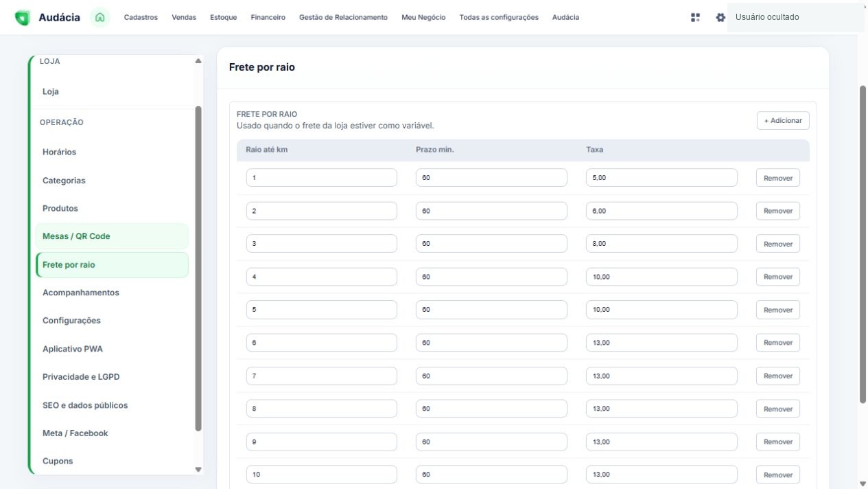Viewport: 868px width, 489px height.
Task: Click sidebar scroll down arrow
Action: point(198,469)
